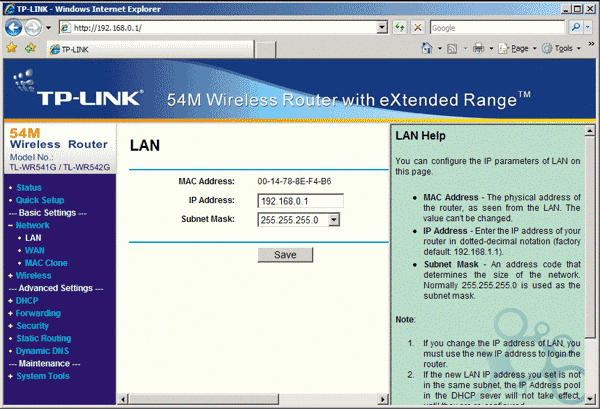This screenshot has width=600, height=409.
Task: Open a new blank tab
Action: tap(265, 50)
